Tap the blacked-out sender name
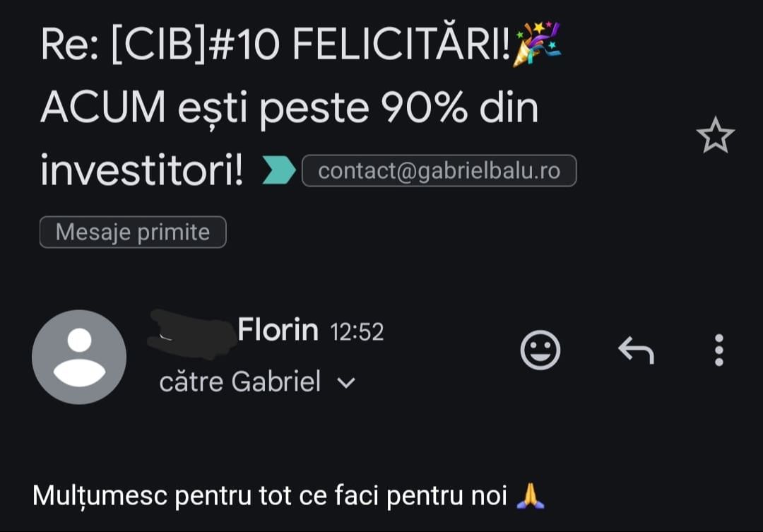 192,334
